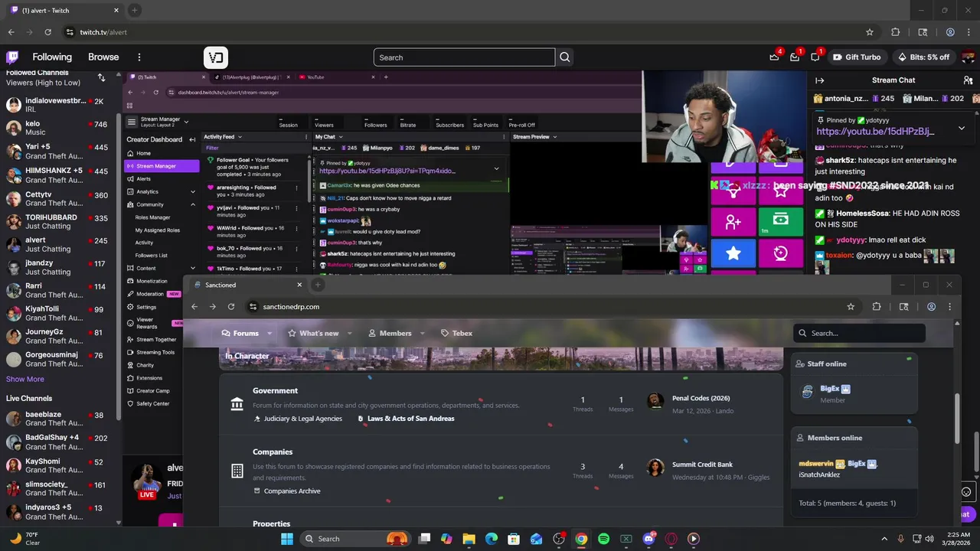Click the Twitch search magnifier button
980x551 pixels.
click(x=565, y=57)
